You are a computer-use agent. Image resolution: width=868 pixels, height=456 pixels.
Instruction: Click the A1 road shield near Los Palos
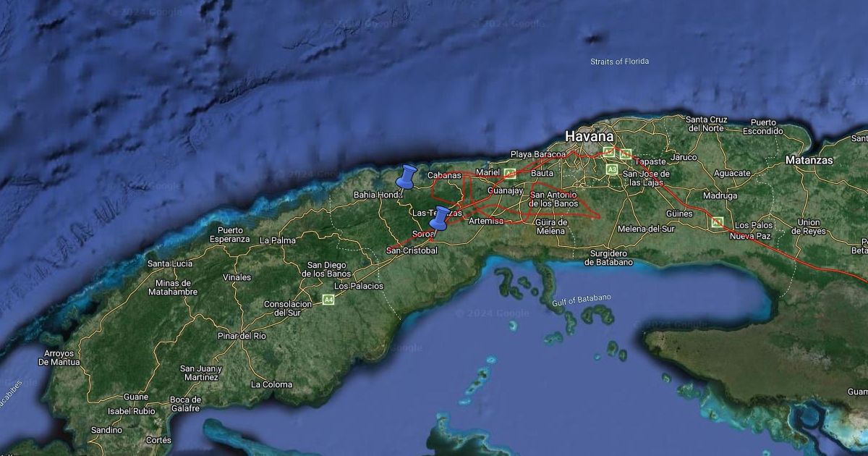717,222
